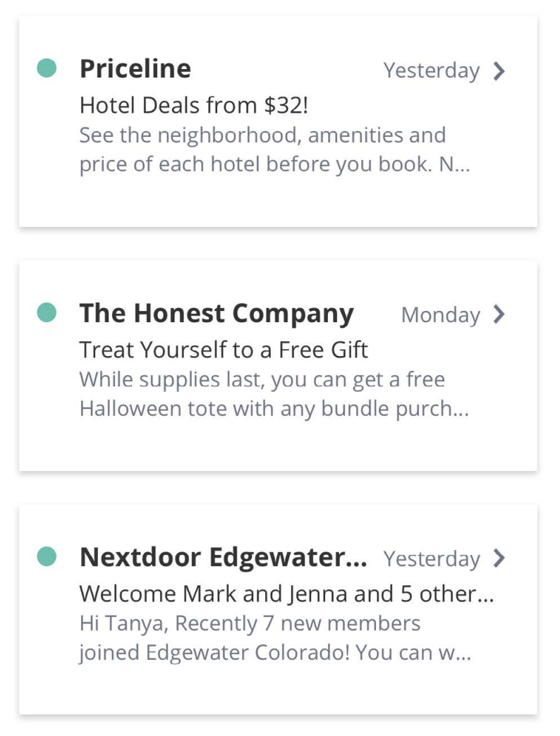Click "Treat Yourself to a Free Gift" subject
Viewport: 560px width, 736px height.
point(224,349)
